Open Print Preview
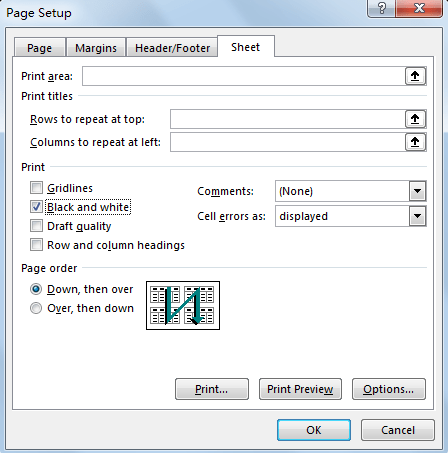Image resolution: width=448 pixels, height=453 pixels. pos(300,389)
